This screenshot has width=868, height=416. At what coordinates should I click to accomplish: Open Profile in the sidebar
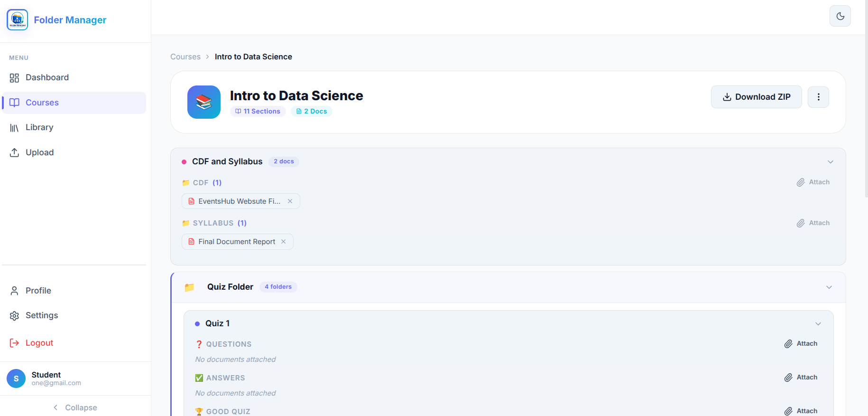74,291
